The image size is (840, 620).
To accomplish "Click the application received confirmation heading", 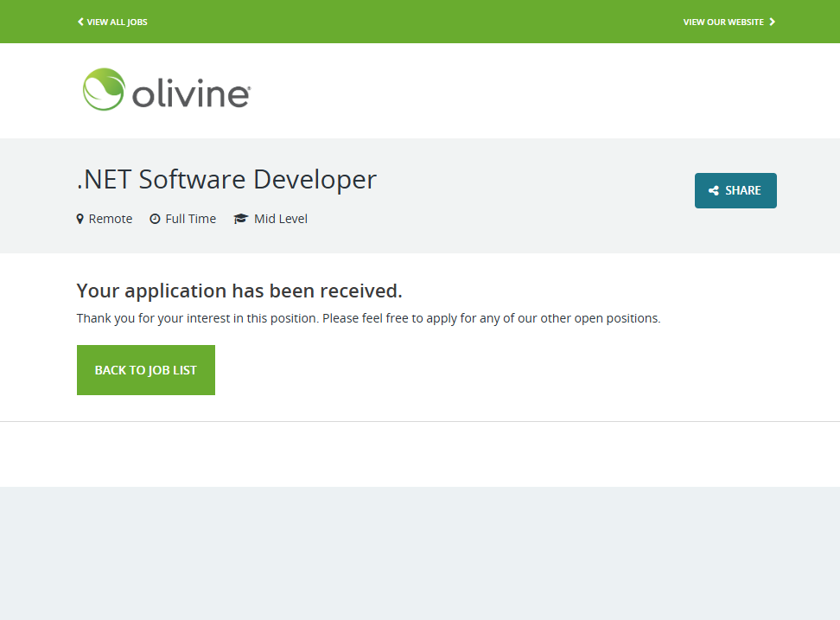I will [x=239, y=291].
